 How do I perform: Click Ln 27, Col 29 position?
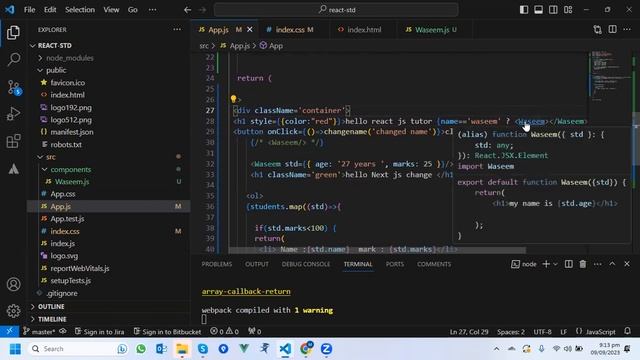(x=469, y=331)
